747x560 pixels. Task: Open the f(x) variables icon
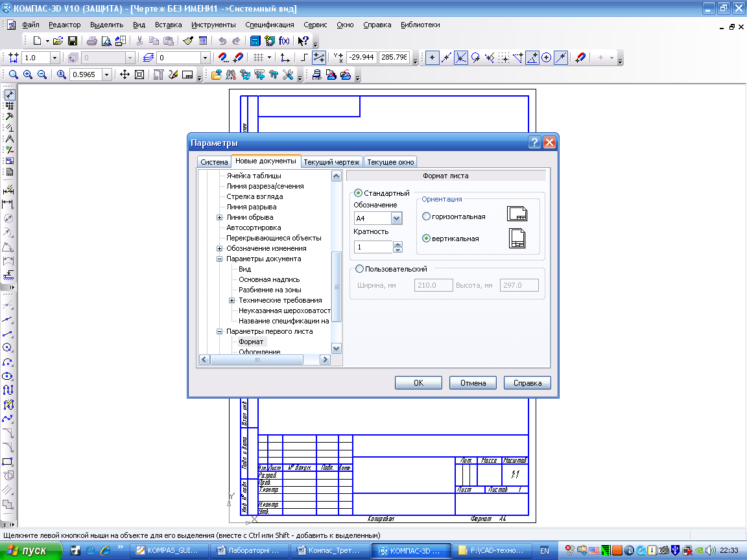click(x=285, y=41)
